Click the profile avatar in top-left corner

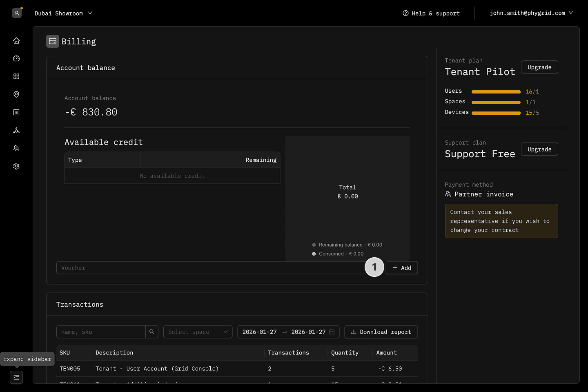pyautogui.click(x=17, y=13)
